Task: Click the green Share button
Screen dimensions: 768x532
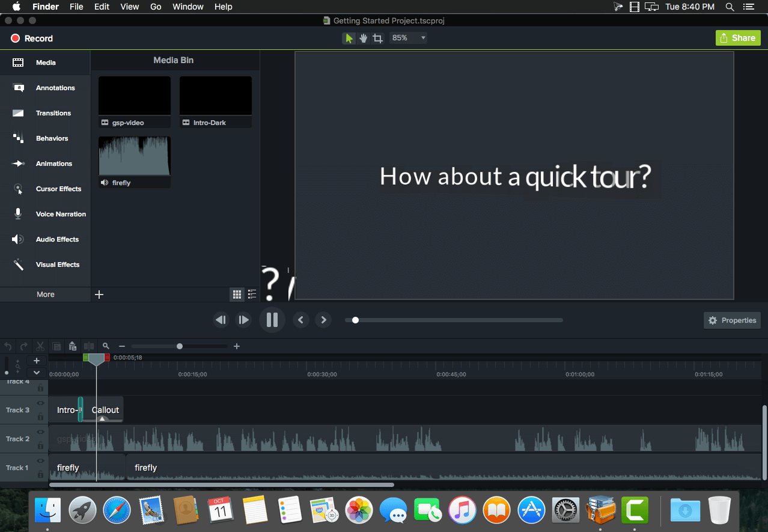Action: click(737, 38)
